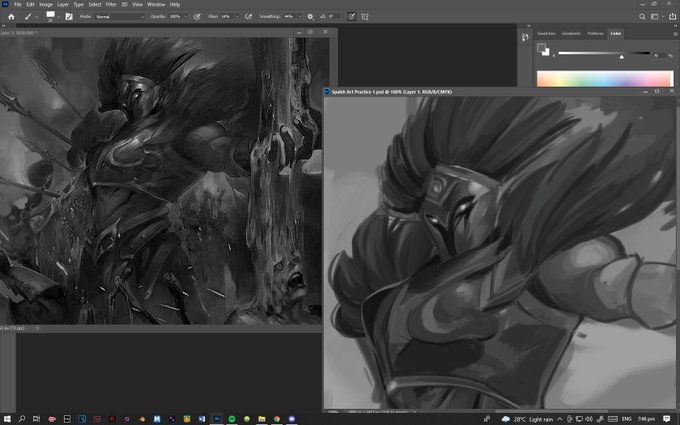Pick a color from the spectrum ramp
The image size is (680, 425).
pos(605,78)
